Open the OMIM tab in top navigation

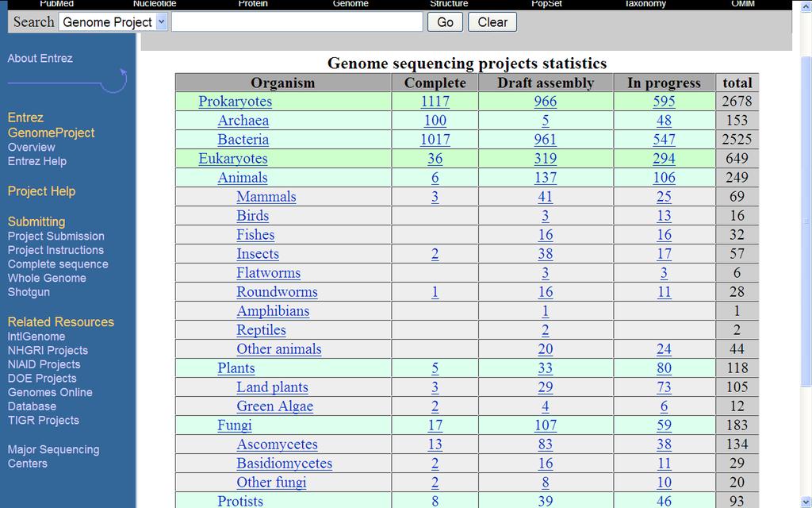click(743, 4)
